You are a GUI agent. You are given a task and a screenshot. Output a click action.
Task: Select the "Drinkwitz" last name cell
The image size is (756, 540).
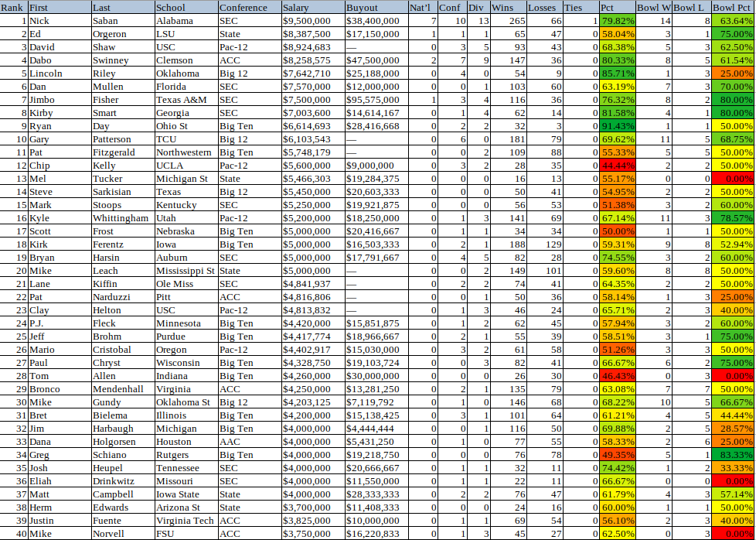pyautogui.click(x=123, y=480)
